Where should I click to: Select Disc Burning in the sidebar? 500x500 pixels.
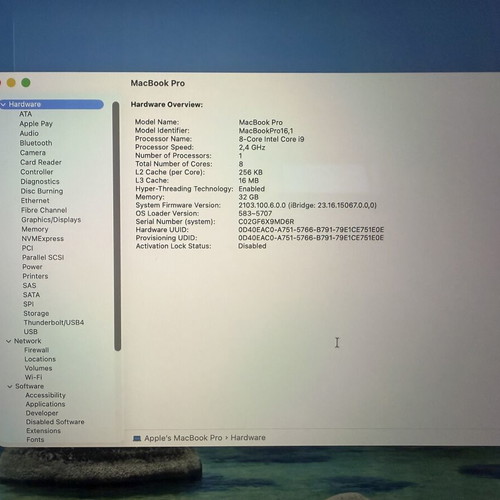tap(42, 191)
